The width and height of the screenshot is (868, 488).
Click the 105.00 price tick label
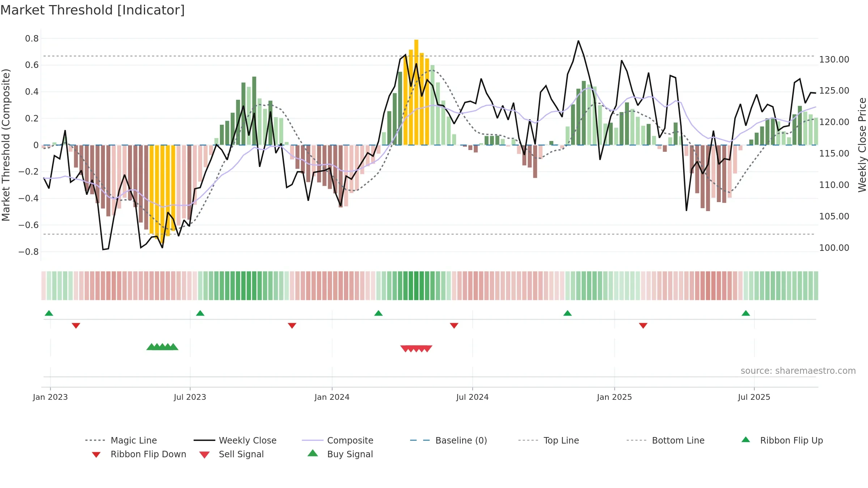pos(834,216)
